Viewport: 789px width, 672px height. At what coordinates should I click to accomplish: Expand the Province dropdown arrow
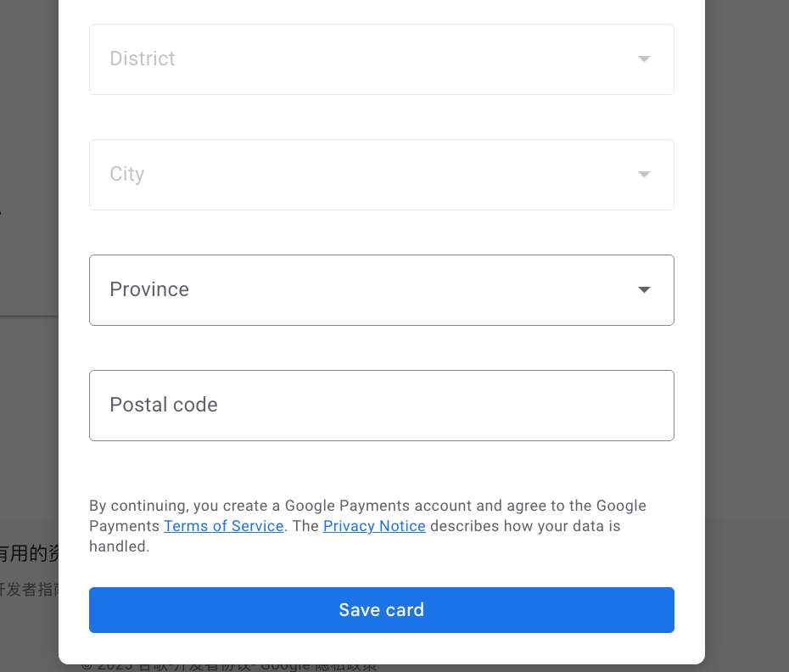(644, 289)
